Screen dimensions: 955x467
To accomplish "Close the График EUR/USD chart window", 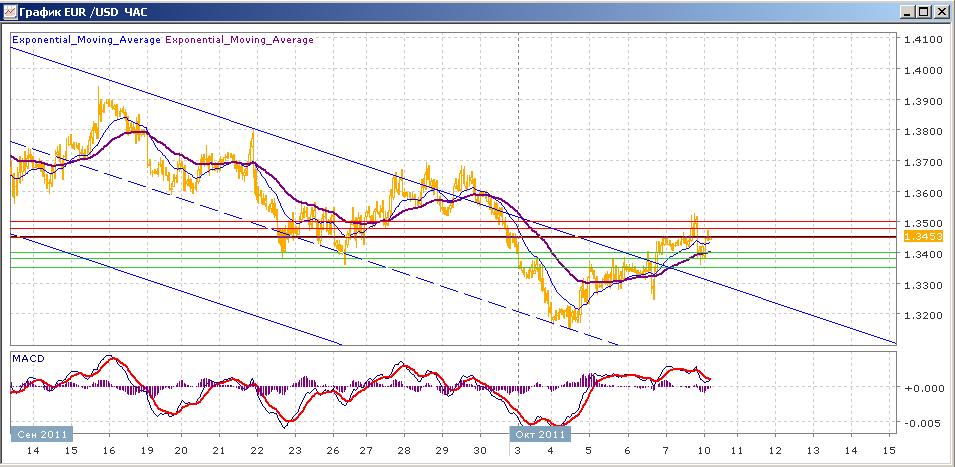I will pyautogui.click(x=942, y=12).
